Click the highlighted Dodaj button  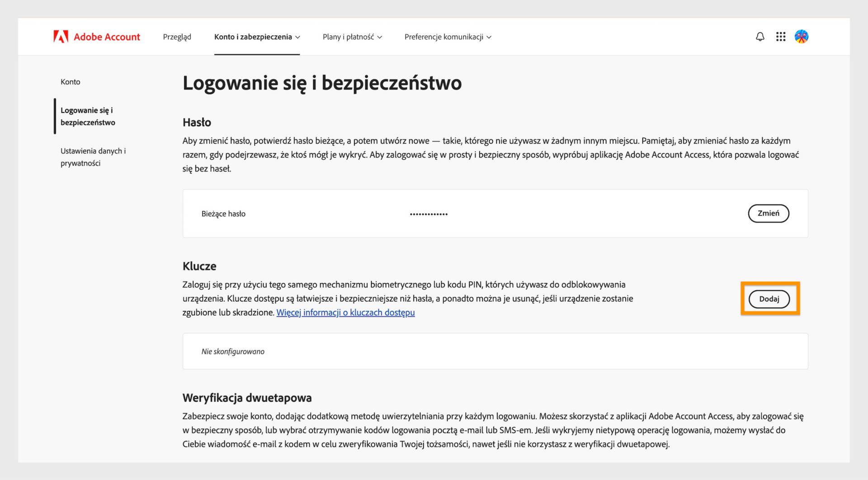[769, 299]
